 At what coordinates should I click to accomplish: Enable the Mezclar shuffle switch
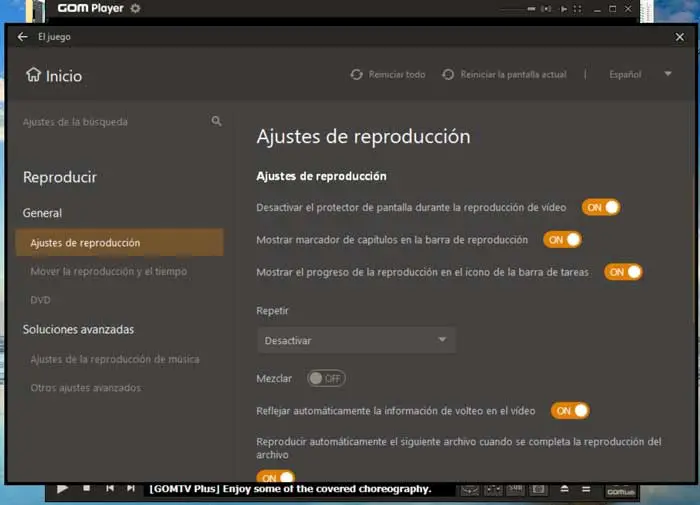326,379
